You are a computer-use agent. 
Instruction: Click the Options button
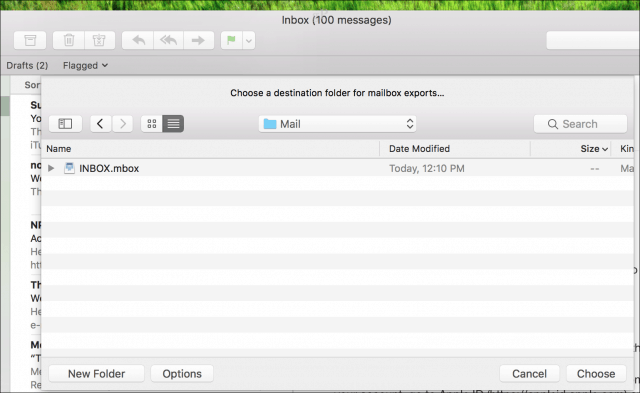click(182, 373)
